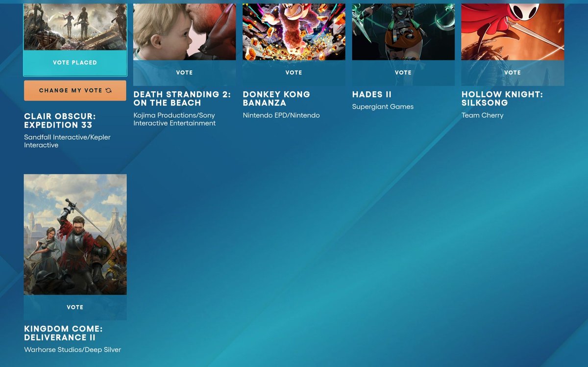The height and width of the screenshot is (367, 588).
Task: Open the Donkey Kong Bananza cover image
Action: (x=294, y=32)
